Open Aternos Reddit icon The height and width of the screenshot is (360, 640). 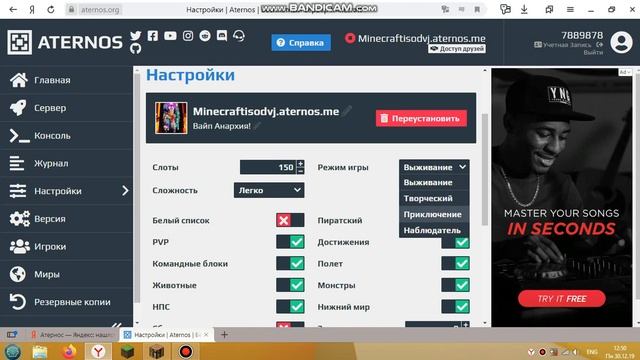pos(205,36)
